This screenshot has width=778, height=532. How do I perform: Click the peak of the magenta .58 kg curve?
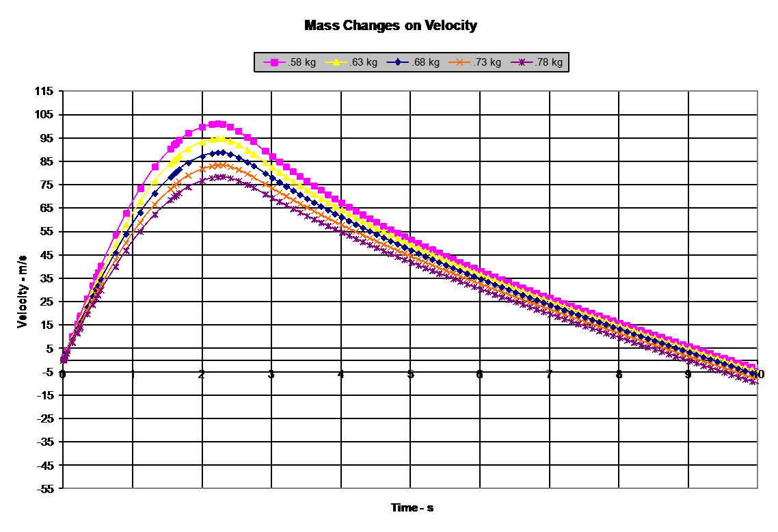coord(217,124)
